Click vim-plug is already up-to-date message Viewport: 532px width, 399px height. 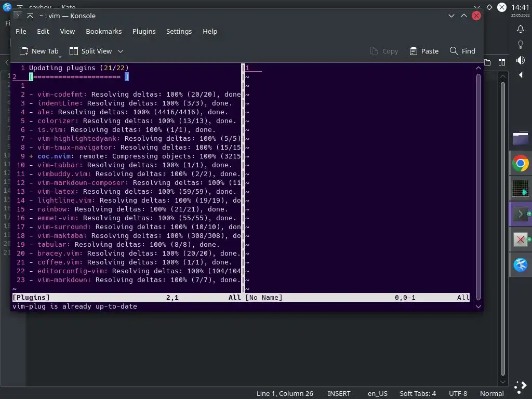(75, 307)
